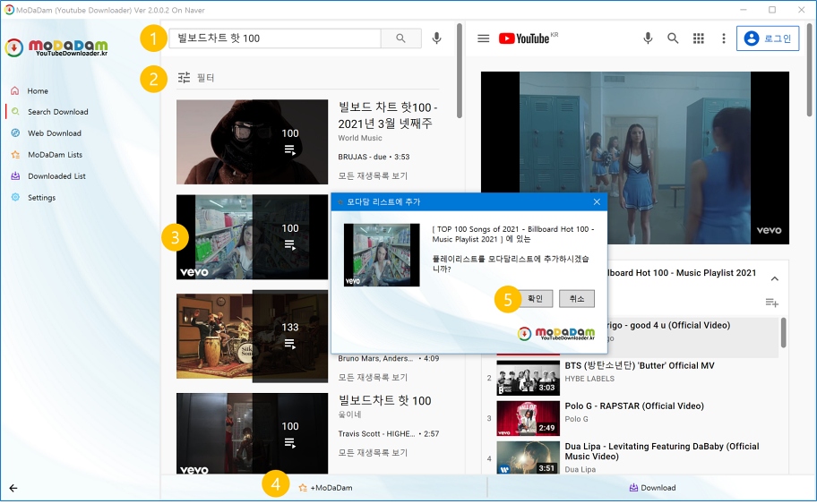Open Downloaded List section

56,176
